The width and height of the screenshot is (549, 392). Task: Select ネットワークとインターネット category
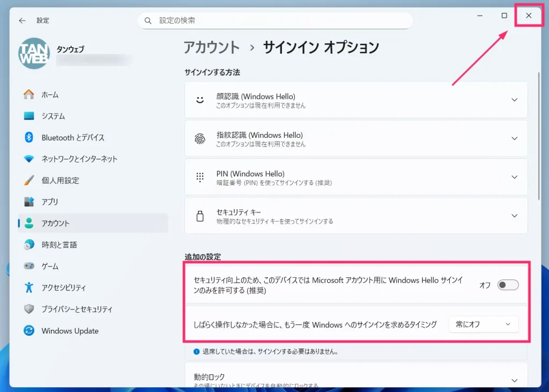click(x=93, y=159)
